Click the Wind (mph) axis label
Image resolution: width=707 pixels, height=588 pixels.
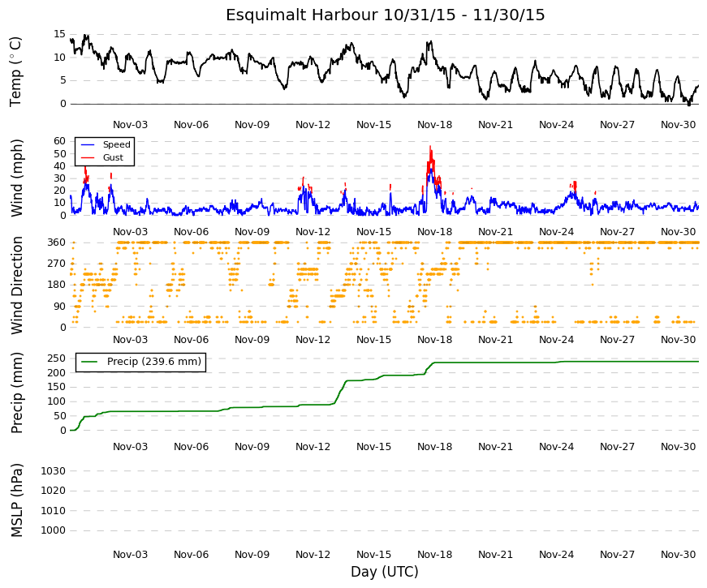click(15, 178)
